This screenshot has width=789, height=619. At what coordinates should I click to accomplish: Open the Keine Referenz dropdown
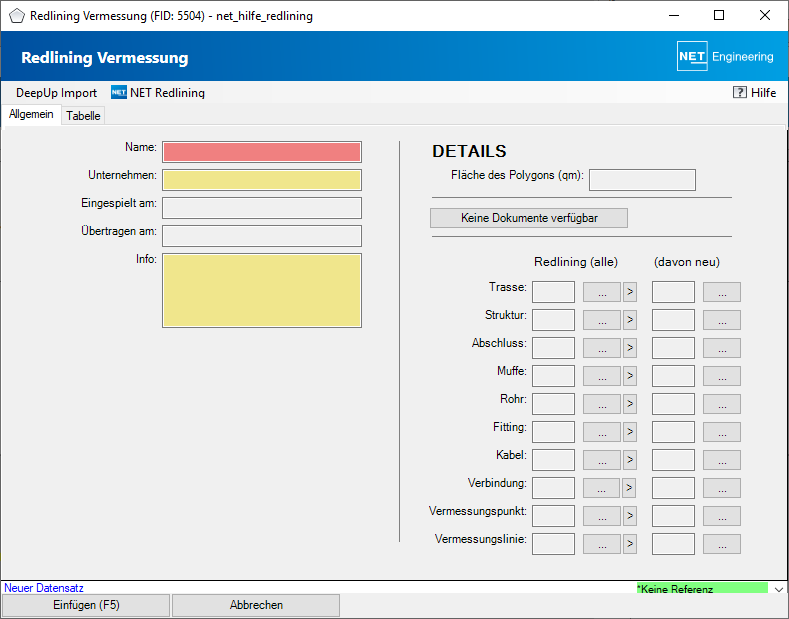pos(778,589)
